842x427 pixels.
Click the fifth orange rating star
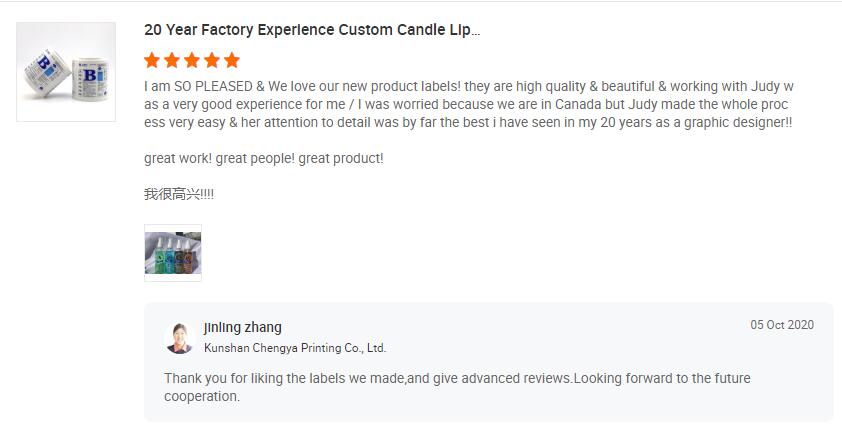pyautogui.click(x=232, y=60)
